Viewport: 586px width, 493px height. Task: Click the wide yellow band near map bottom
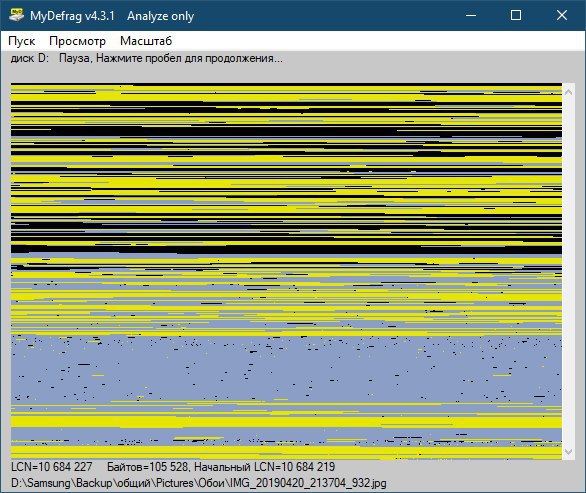pos(286,422)
